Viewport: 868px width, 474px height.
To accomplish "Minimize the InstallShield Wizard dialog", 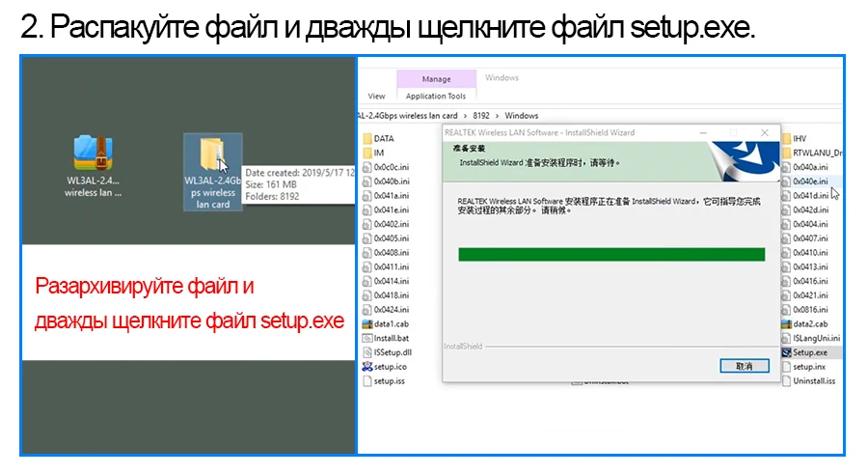I will 703,133.
